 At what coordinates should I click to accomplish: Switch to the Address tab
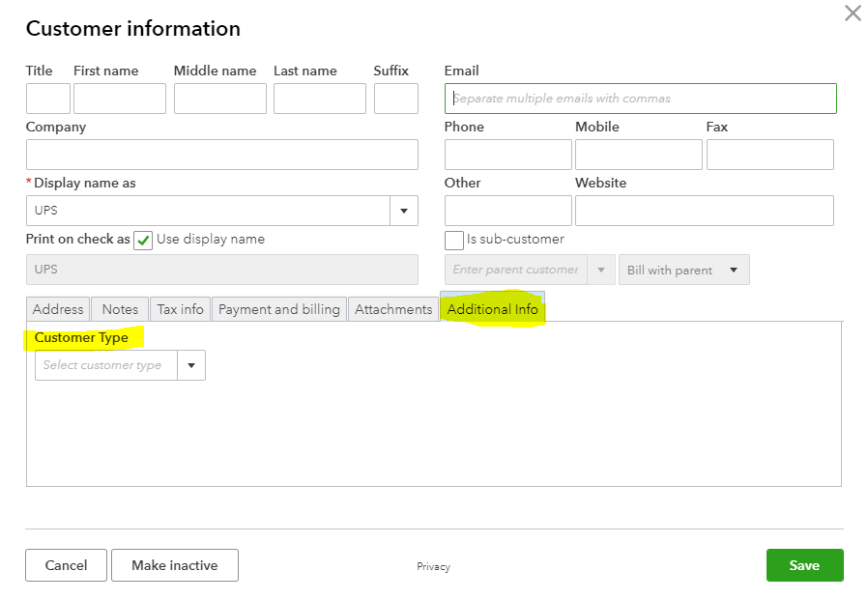click(57, 309)
